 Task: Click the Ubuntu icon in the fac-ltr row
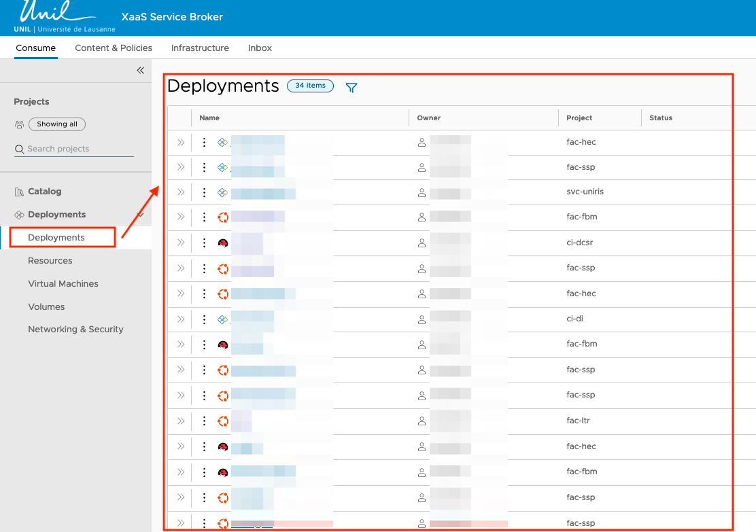pos(222,421)
